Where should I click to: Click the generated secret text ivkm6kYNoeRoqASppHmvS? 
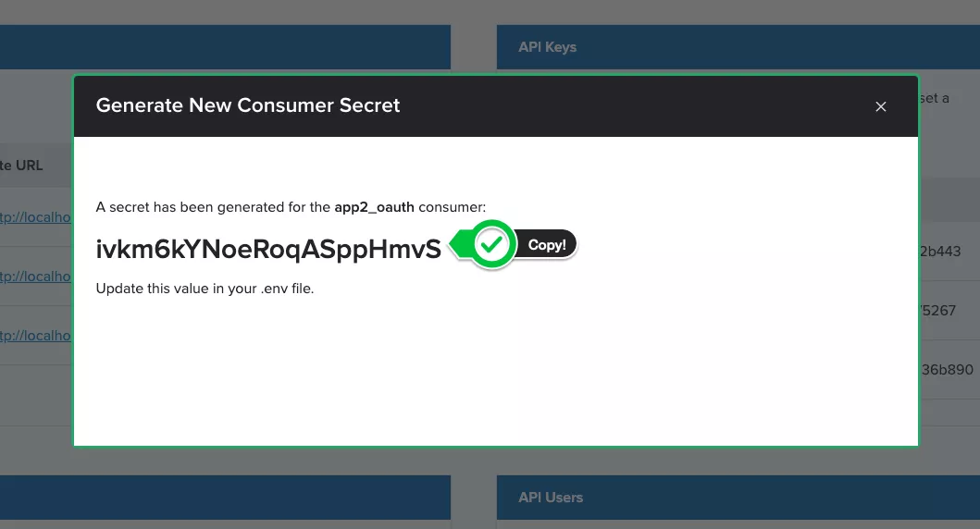click(268, 248)
